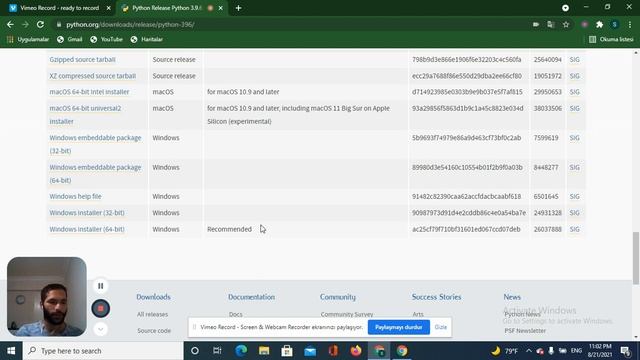Viewport: 640px width, 360px height.
Task: Click MD5 sum ac25cf79f710bf31601ed067ccd07deb
Action: [466, 229]
